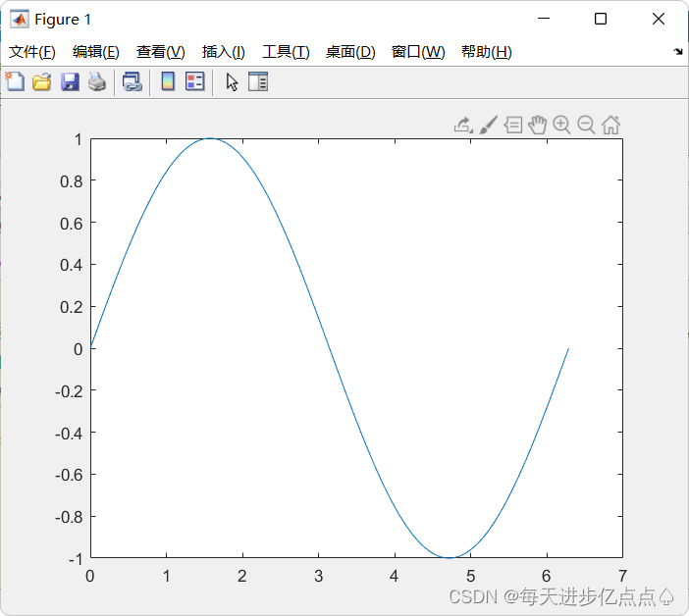Click the x-axis label 7

point(622,576)
